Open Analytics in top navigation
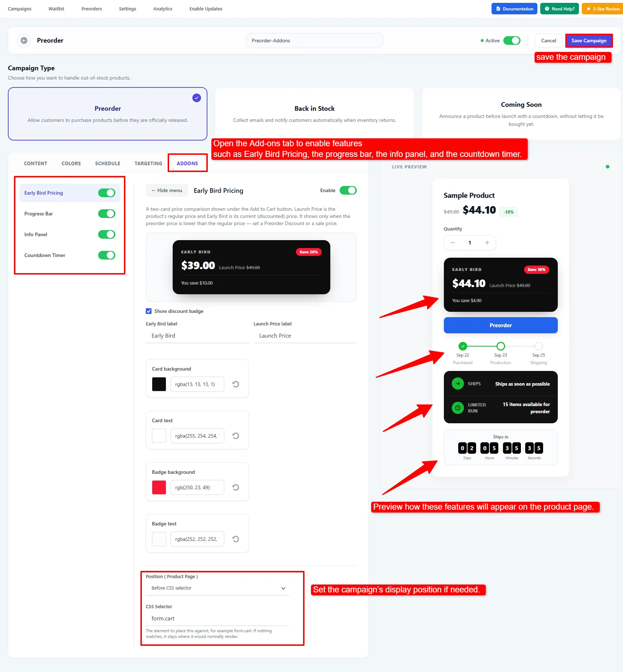Image resolution: width=623 pixels, height=672 pixels. click(x=163, y=9)
